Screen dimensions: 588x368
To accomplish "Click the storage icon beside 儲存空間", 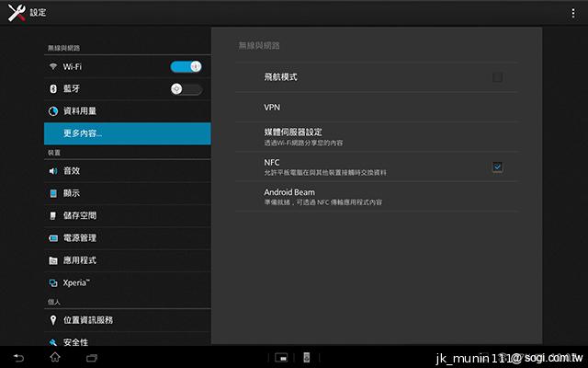I will (x=53, y=215).
